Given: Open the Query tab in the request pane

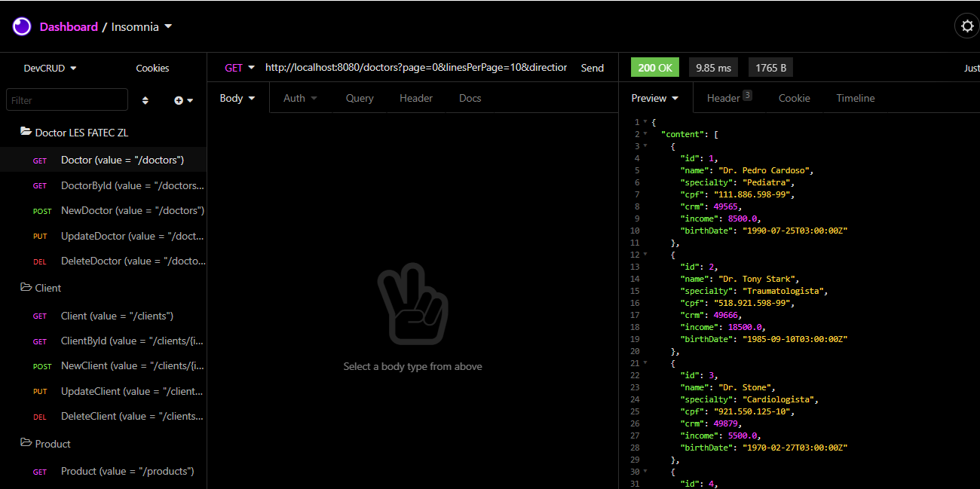Looking at the screenshot, I should 360,98.
